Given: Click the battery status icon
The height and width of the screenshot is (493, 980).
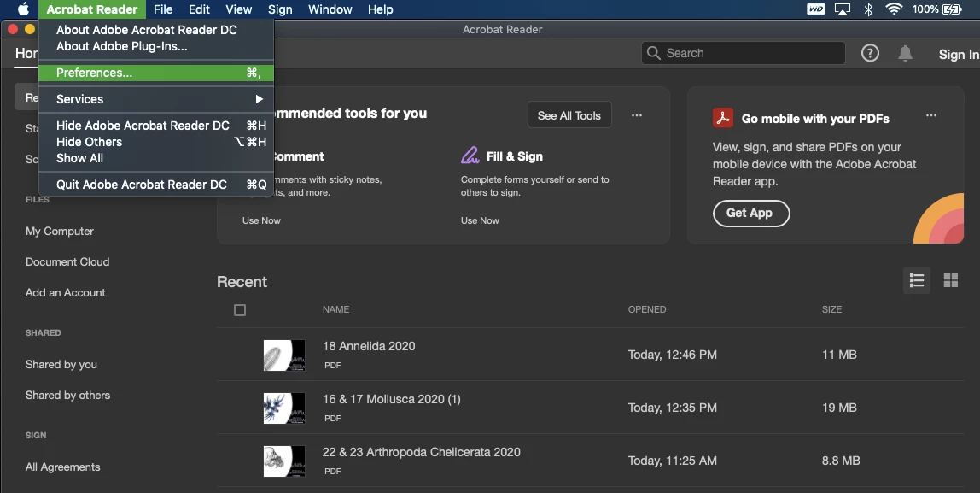Looking at the screenshot, I should point(952,9).
